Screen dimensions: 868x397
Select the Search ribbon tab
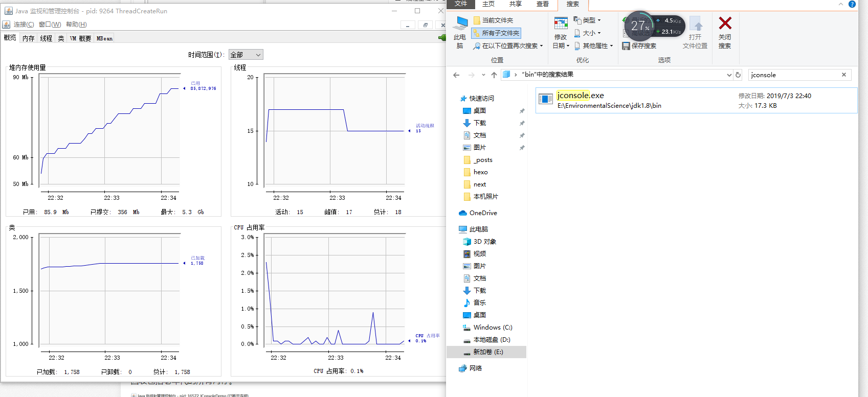click(573, 4)
